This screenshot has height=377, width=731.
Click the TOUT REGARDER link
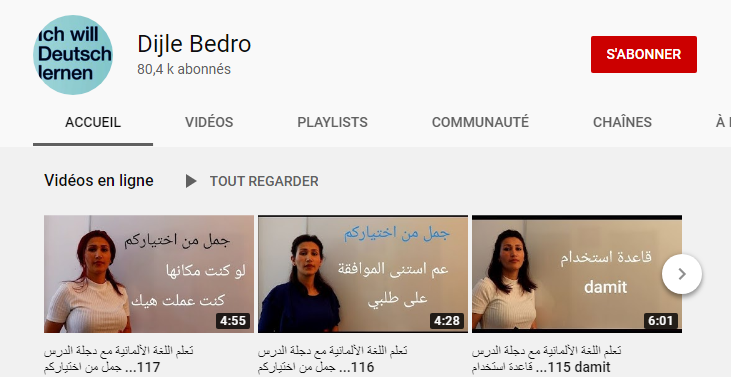tap(264, 181)
